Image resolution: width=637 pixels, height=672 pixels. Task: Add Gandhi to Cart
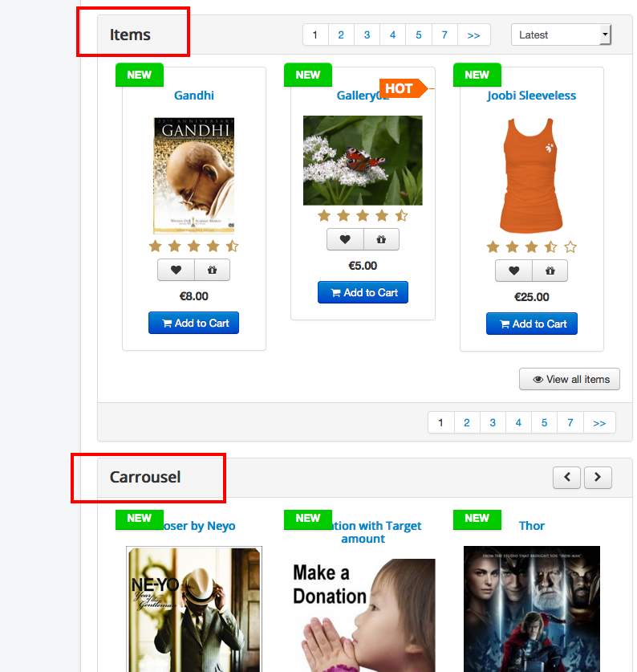tap(193, 323)
